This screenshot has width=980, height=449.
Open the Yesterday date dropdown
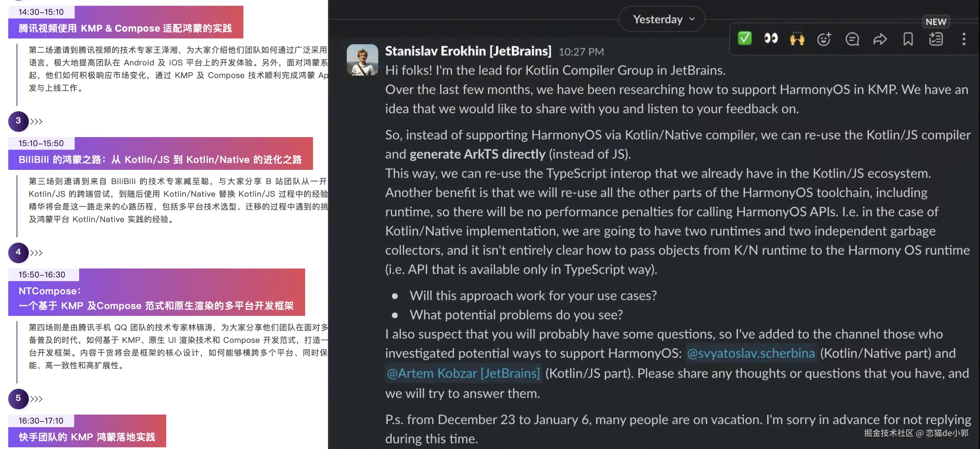pos(661,19)
